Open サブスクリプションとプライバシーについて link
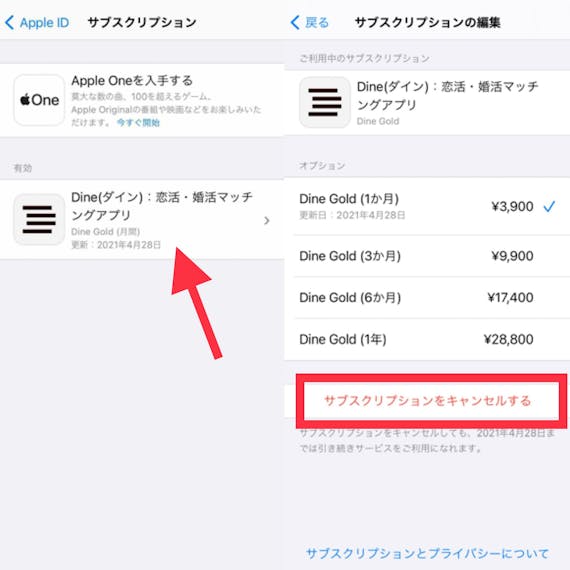 [x=428, y=553]
